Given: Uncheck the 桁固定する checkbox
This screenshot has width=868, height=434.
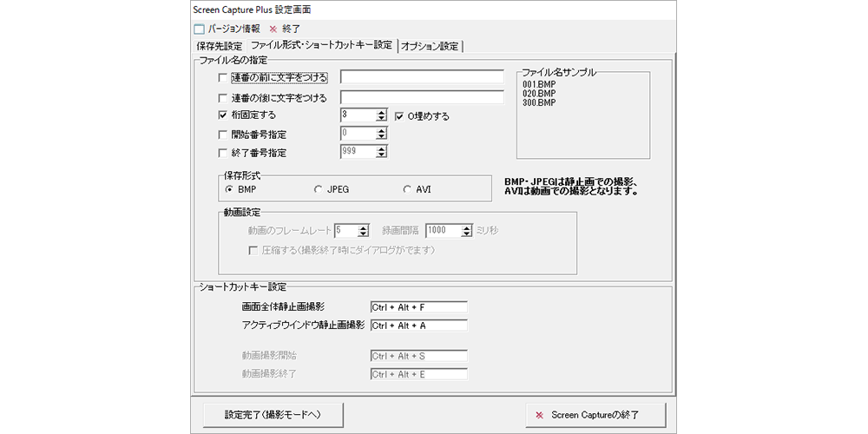Looking at the screenshot, I should click(x=222, y=115).
